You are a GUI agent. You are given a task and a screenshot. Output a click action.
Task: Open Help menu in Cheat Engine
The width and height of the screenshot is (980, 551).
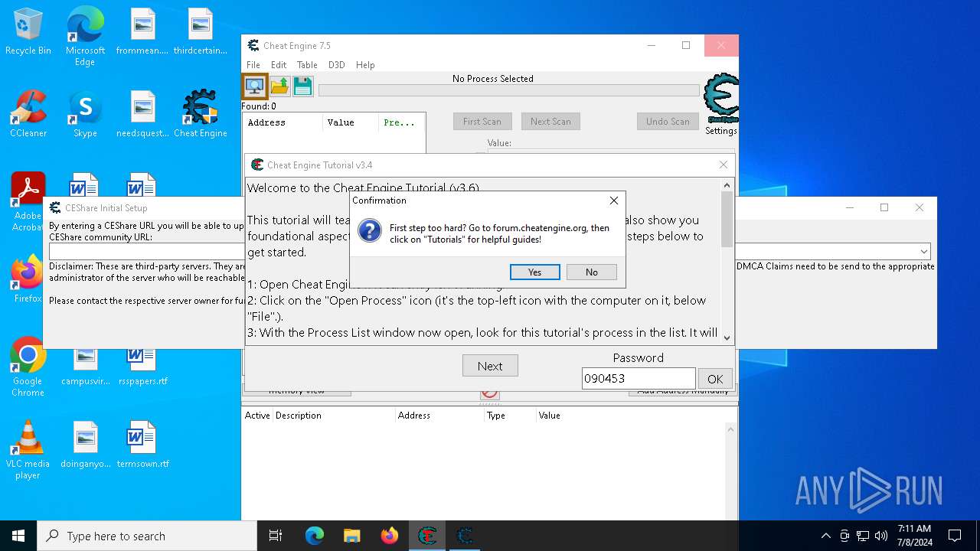pos(365,65)
